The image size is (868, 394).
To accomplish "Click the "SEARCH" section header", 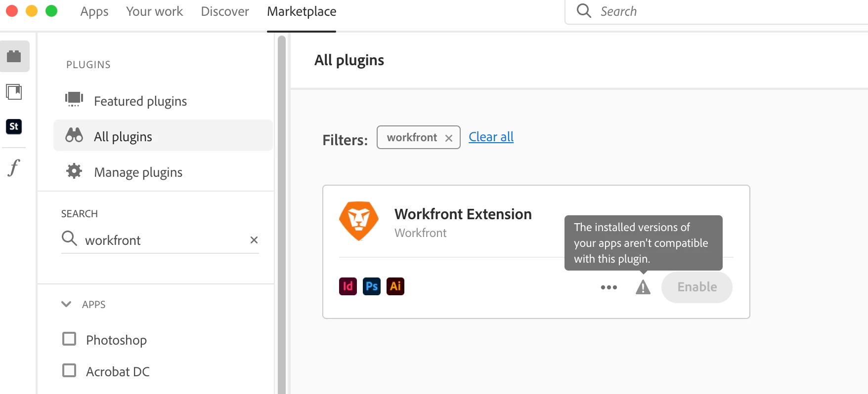I will [80, 214].
